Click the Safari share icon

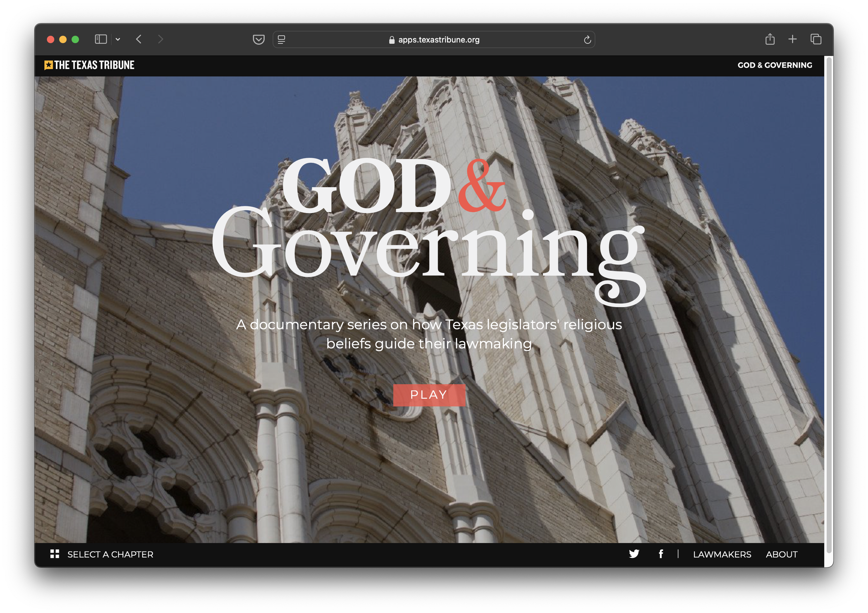click(x=770, y=39)
